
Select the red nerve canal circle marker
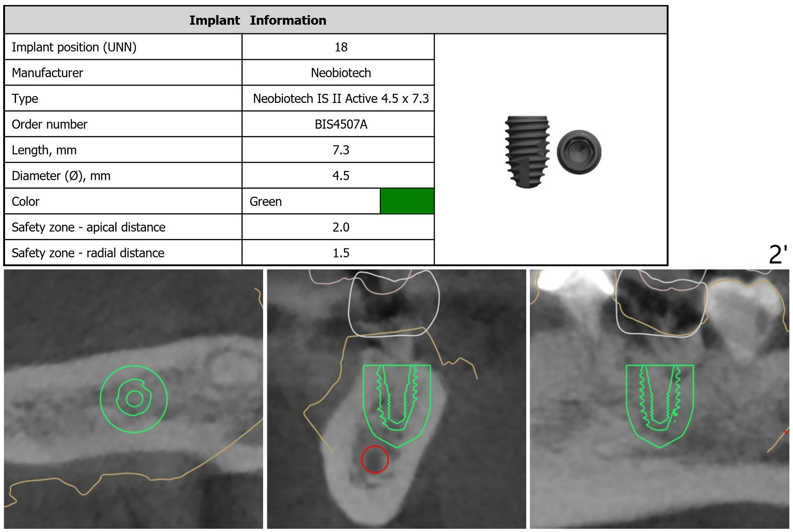point(375,459)
